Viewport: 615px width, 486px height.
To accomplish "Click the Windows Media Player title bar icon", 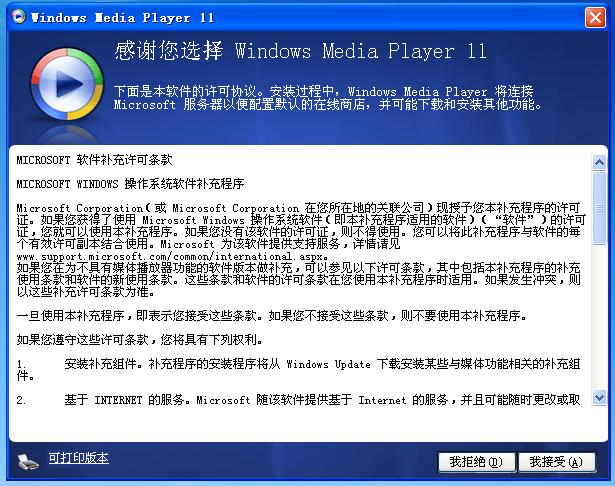I will point(18,17).
